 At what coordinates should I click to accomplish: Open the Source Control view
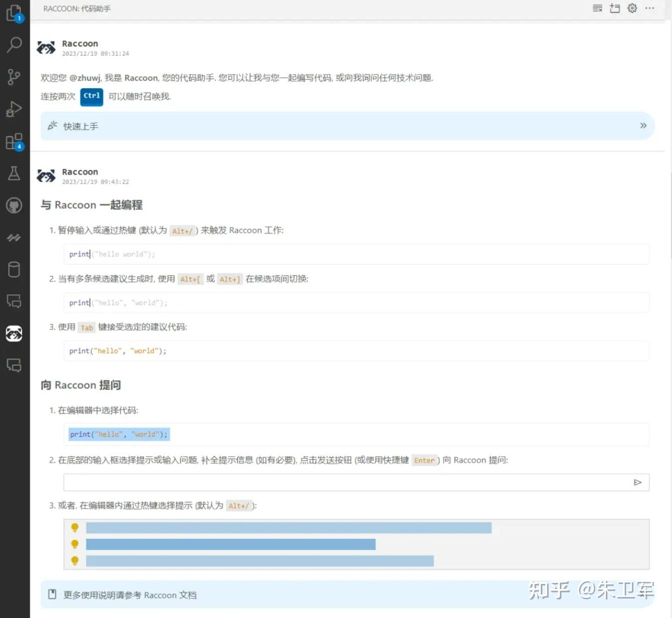coord(14,77)
